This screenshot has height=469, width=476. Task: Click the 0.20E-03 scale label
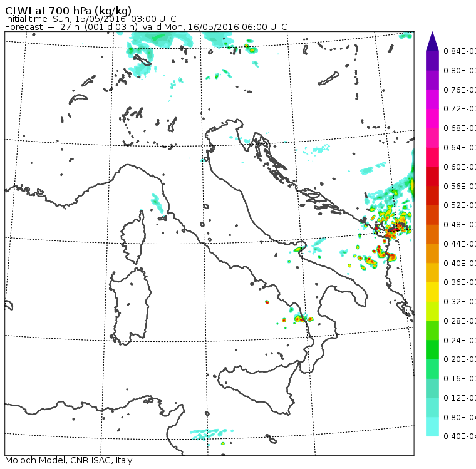pos(460,359)
